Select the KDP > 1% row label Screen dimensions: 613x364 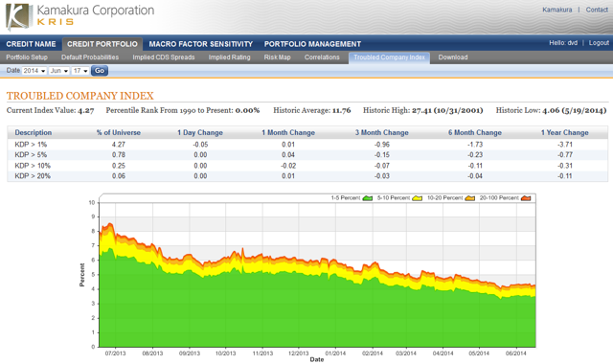[x=31, y=145]
